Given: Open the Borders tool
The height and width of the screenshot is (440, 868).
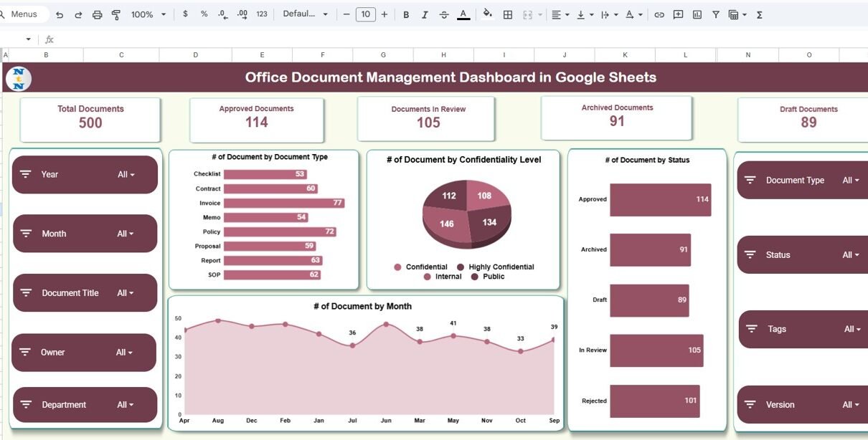Looking at the screenshot, I should pyautogui.click(x=508, y=14).
